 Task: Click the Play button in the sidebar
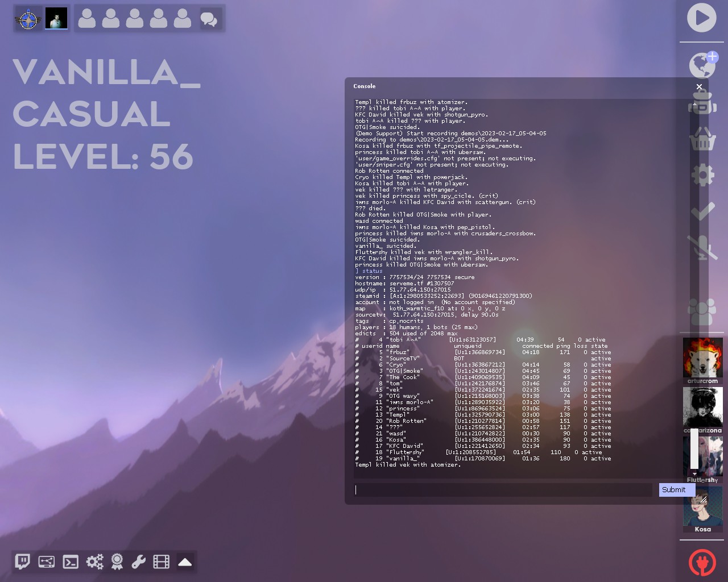click(x=701, y=18)
